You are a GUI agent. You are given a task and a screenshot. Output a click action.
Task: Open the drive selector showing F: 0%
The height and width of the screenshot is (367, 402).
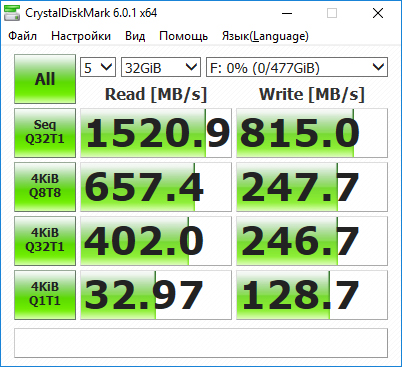297,68
